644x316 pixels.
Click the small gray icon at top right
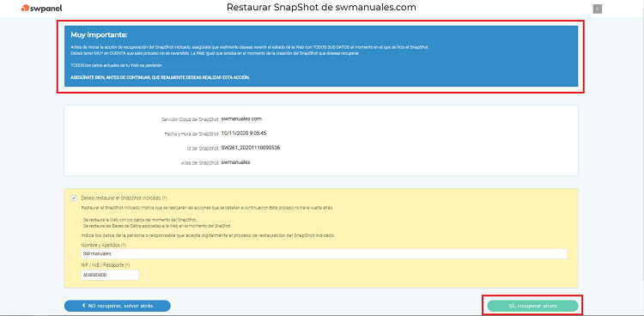(597, 9)
